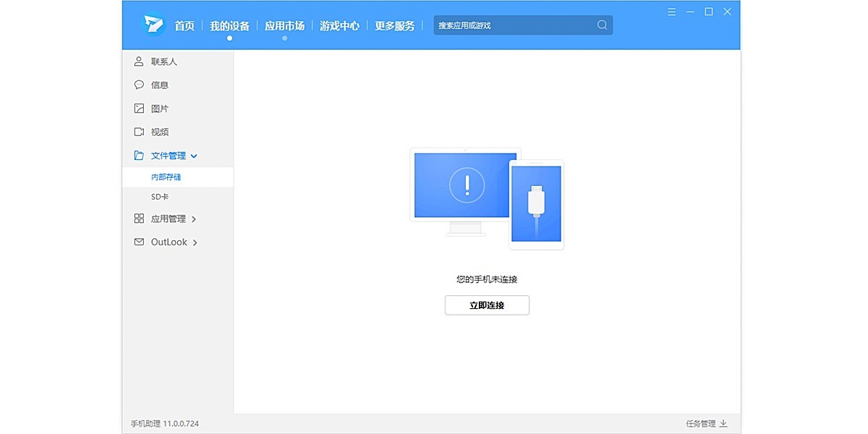This screenshot has height=434, width=868.
Task: Open the 联系人 contacts icon
Action: [138, 61]
